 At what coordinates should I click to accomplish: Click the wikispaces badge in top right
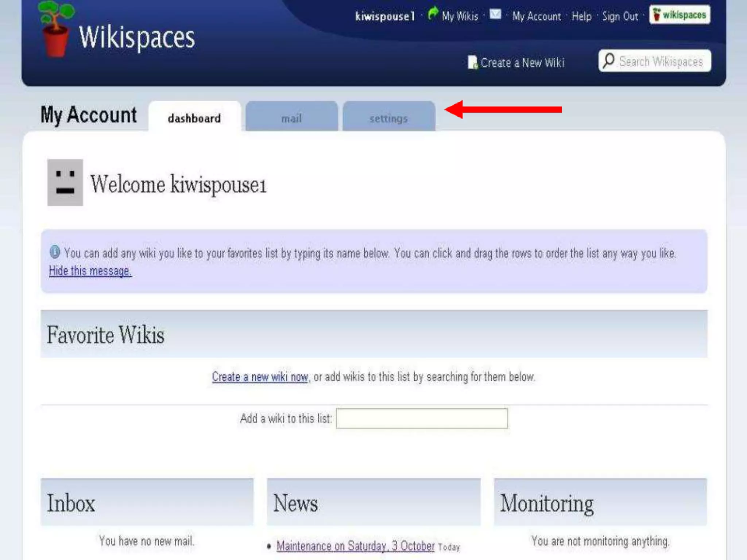(680, 15)
